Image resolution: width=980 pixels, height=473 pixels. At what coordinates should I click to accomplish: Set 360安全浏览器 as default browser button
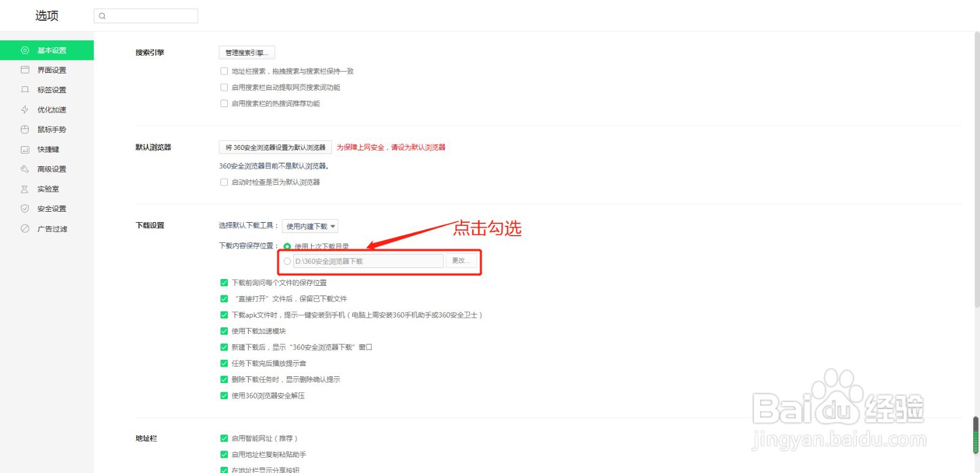(x=275, y=147)
